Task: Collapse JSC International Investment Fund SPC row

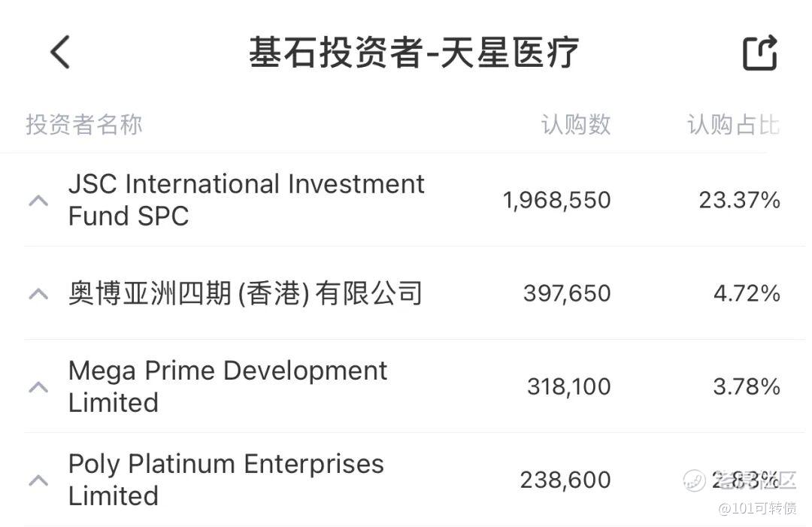Action: tap(38, 201)
